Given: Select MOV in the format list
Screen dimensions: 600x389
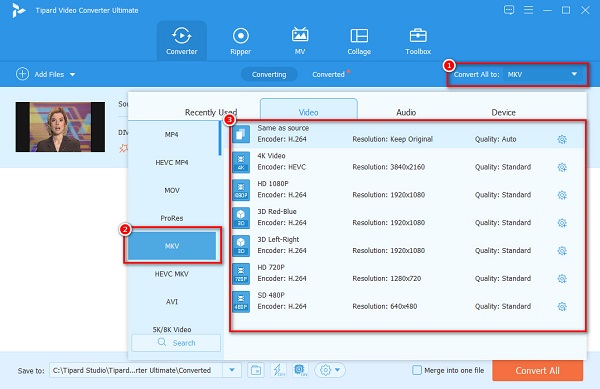Looking at the screenshot, I should pos(171,190).
